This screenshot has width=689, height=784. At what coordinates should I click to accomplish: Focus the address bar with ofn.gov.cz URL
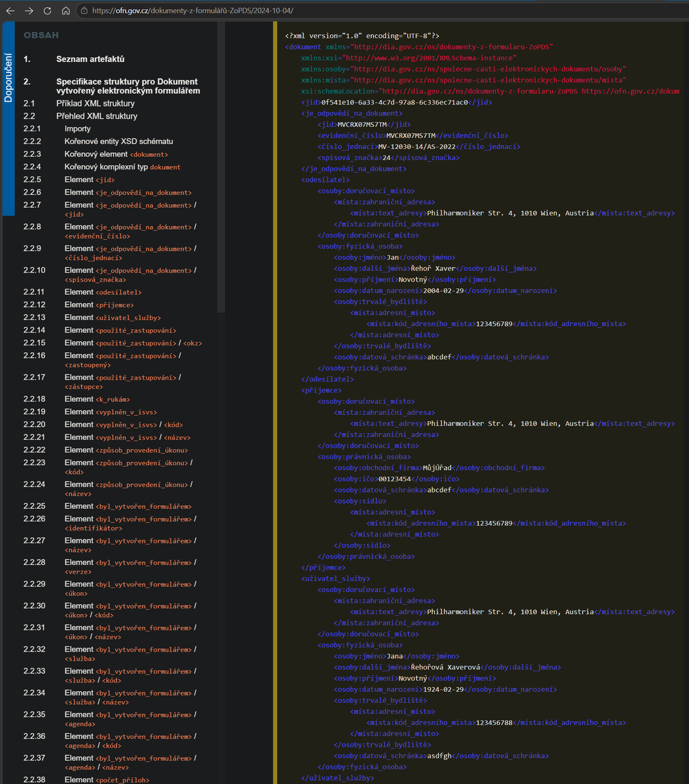[x=193, y=10]
